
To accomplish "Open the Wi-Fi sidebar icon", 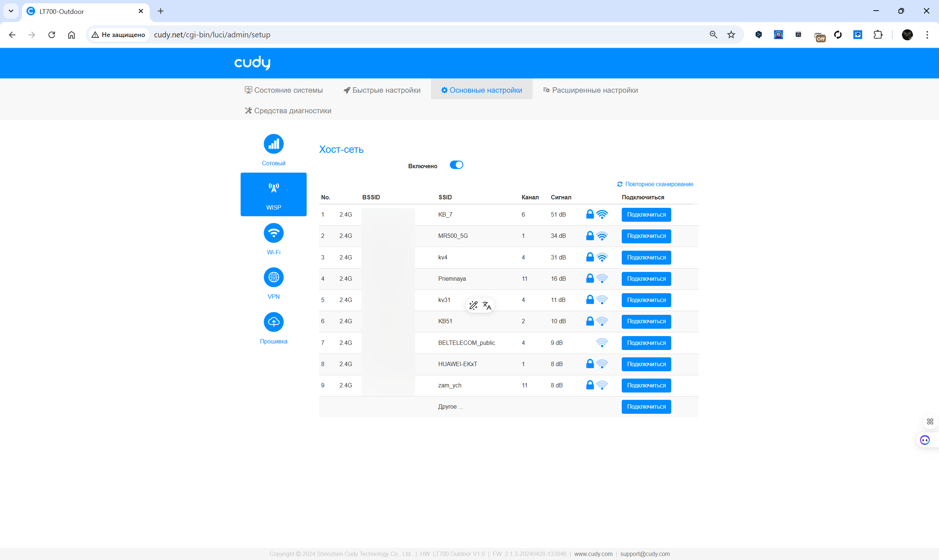I will tap(273, 233).
